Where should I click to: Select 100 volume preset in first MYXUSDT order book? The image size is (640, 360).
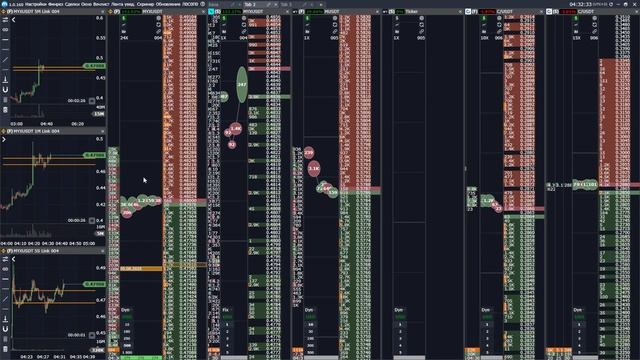pyautogui.click(x=127, y=331)
